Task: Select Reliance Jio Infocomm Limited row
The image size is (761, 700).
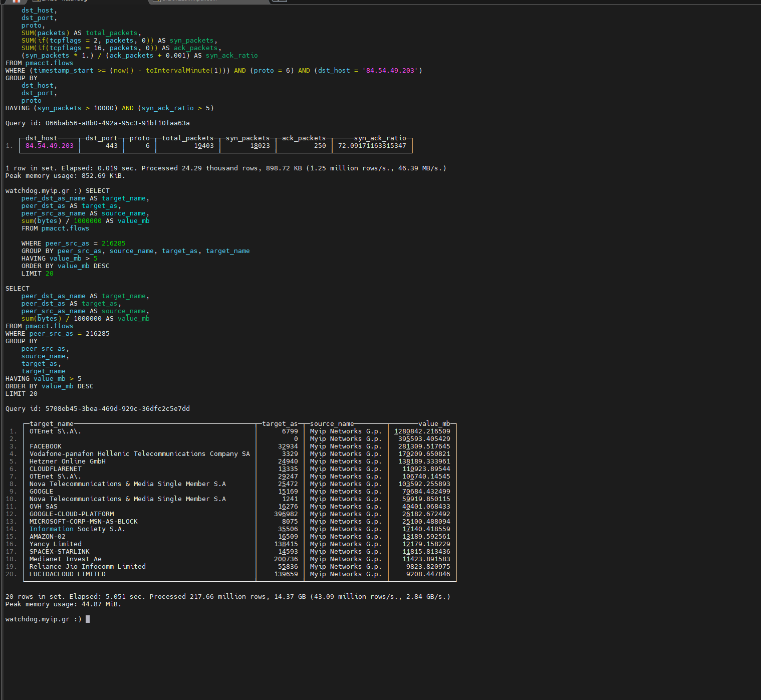Action: click(88, 567)
